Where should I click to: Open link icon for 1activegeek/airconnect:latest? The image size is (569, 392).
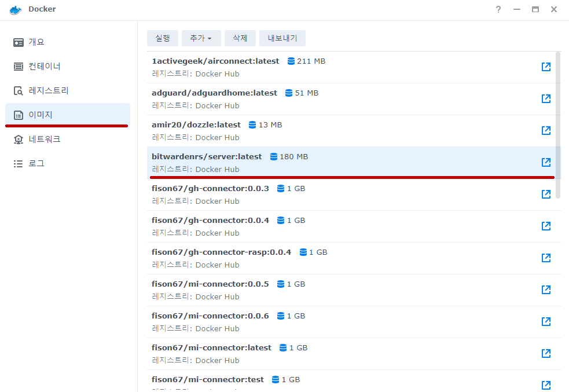pyautogui.click(x=546, y=67)
